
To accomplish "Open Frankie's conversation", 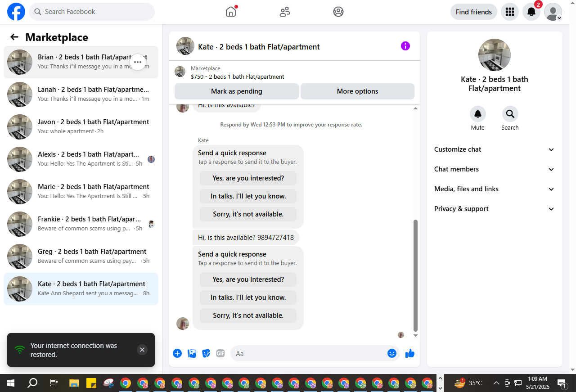I will pos(81,224).
